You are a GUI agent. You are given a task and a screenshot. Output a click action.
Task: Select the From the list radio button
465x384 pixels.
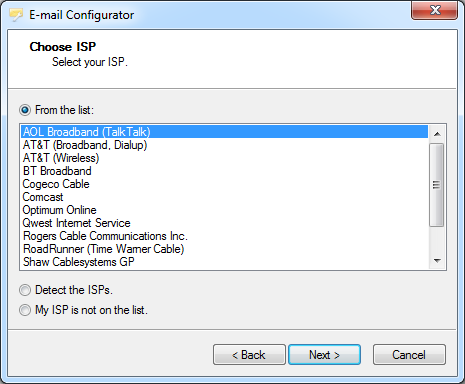click(25, 110)
